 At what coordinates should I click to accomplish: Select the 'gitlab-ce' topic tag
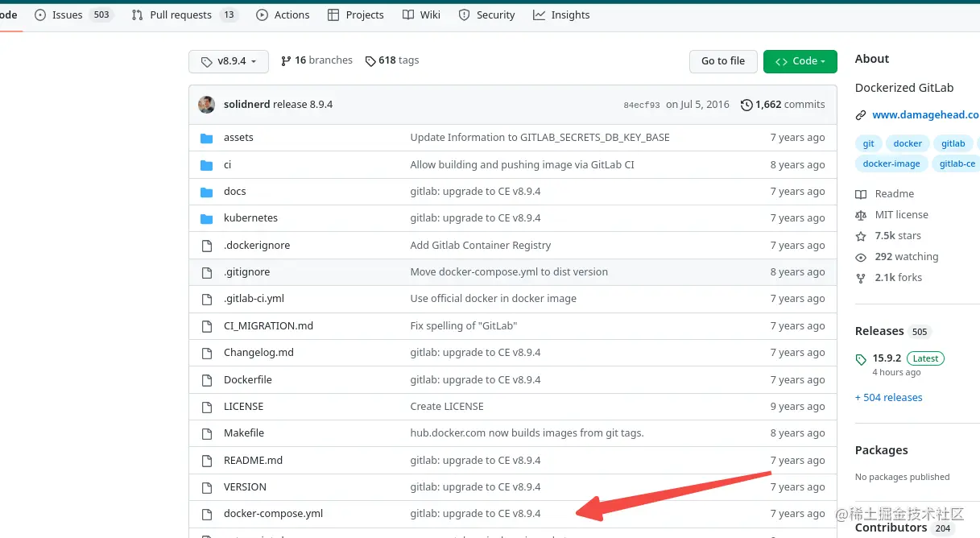(x=957, y=163)
